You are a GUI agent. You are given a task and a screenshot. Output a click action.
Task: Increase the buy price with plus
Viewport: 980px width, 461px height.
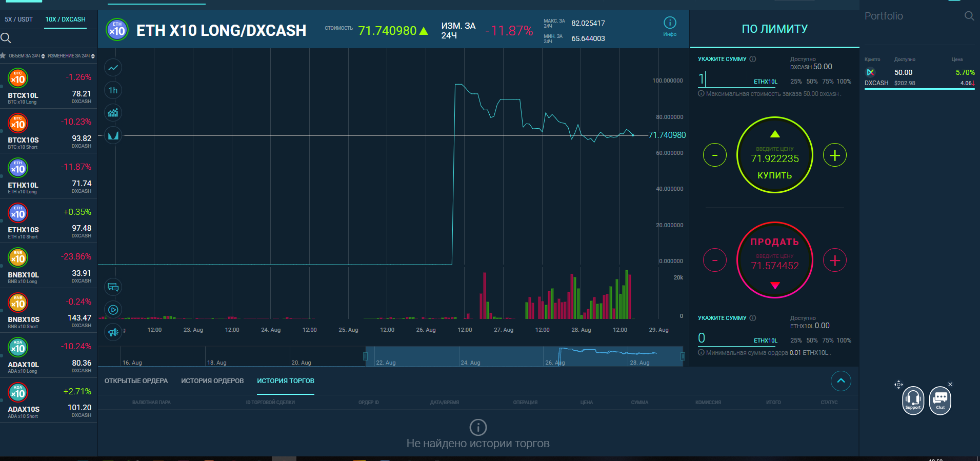coord(835,155)
